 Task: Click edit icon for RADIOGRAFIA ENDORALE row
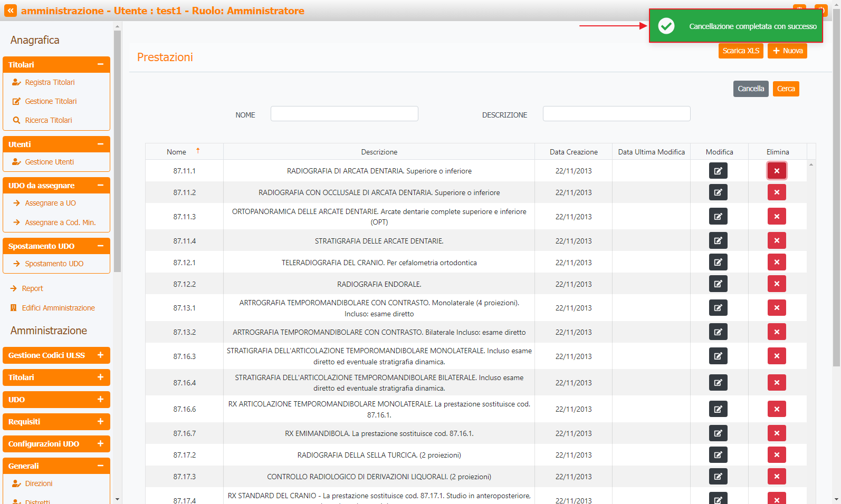[718, 284]
